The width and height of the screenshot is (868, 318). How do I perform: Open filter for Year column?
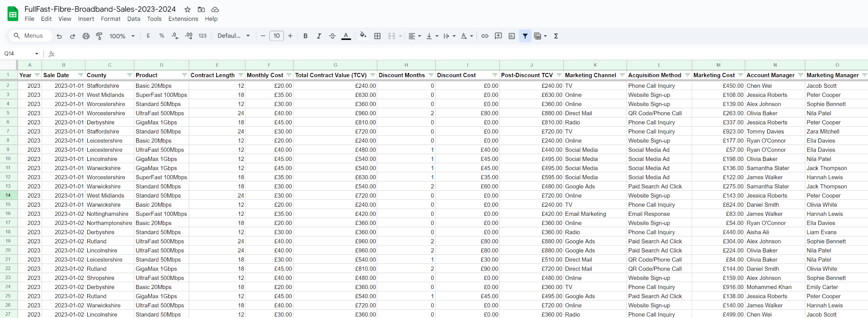(37, 75)
